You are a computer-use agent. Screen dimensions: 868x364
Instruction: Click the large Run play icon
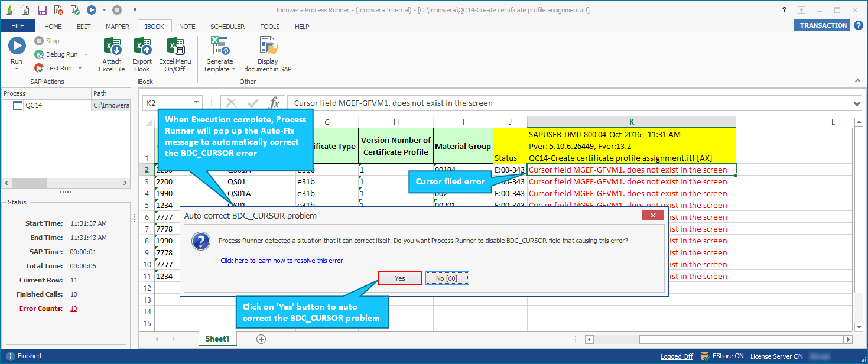click(17, 46)
